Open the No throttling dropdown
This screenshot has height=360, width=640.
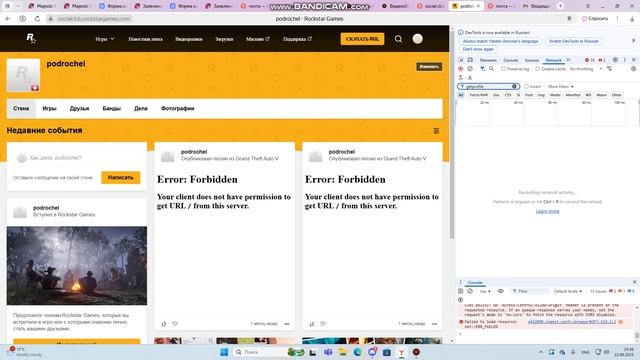coord(586,69)
